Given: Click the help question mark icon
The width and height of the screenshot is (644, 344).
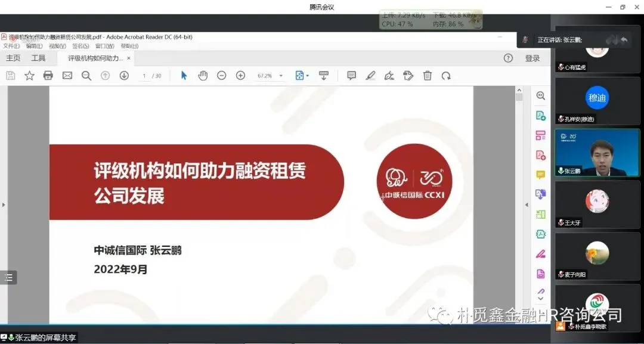Looking at the screenshot, I should click(x=508, y=58).
